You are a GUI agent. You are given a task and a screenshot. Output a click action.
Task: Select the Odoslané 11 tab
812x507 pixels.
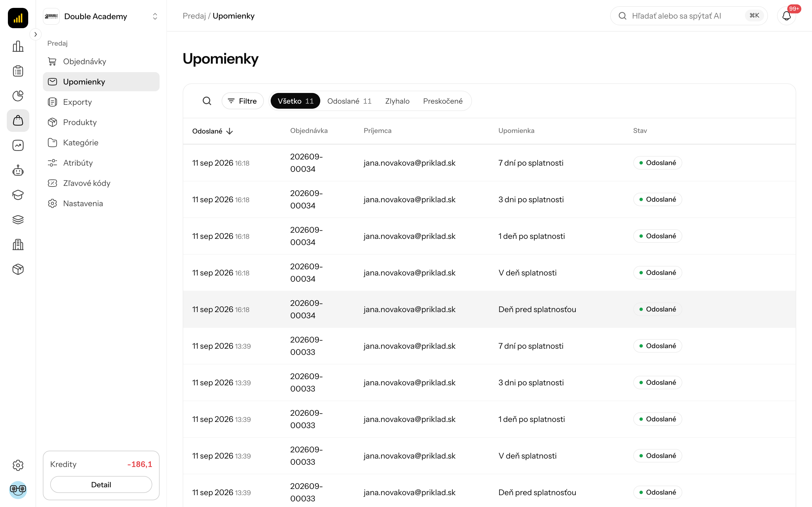click(x=349, y=101)
